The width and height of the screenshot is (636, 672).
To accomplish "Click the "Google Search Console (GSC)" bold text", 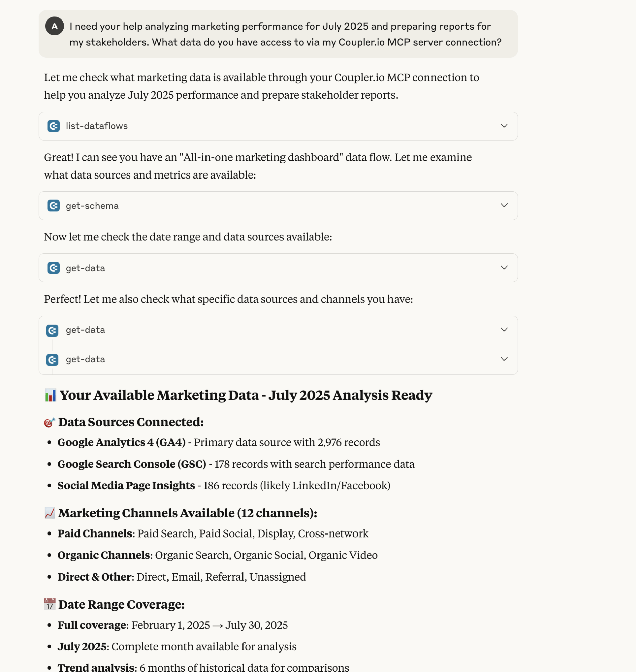I will tap(132, 464).
